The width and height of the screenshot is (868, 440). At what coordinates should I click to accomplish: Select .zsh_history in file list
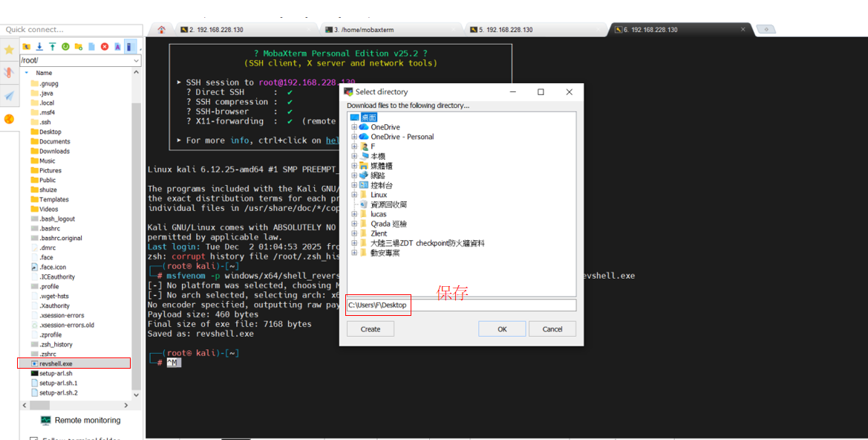56,345
